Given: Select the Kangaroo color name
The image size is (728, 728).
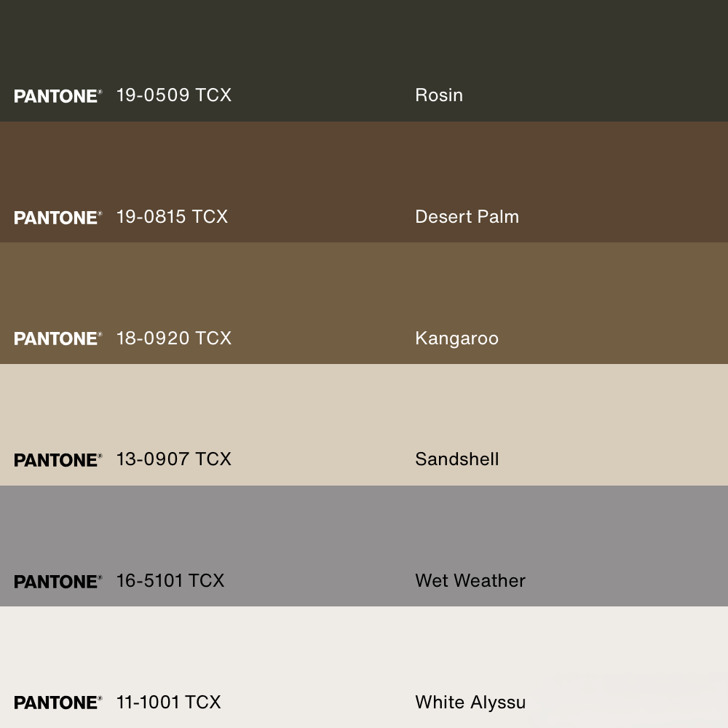Looking at the screenshot, I should (x=457, y=339).
